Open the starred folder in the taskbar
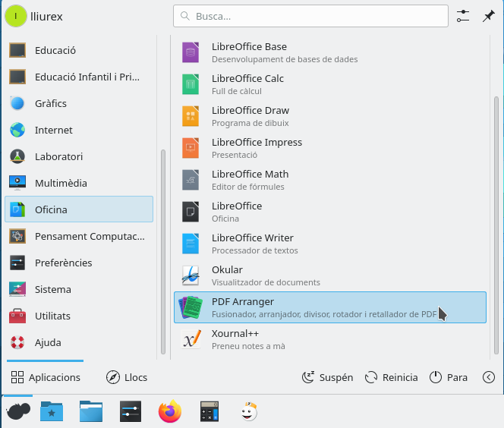 point(52,411)
